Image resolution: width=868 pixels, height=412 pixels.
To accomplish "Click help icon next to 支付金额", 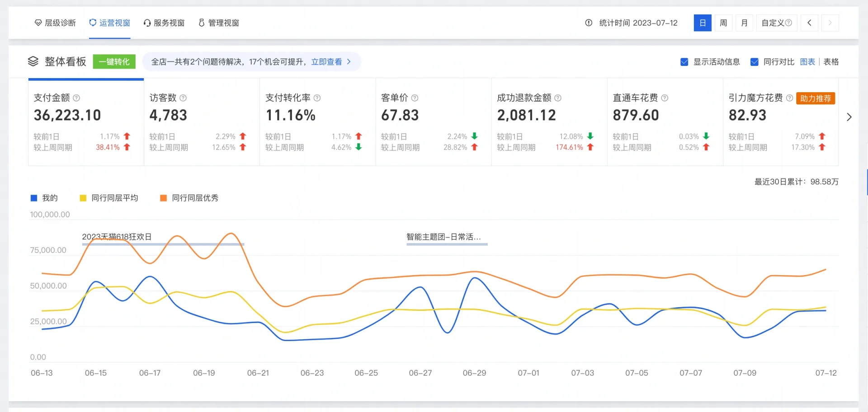I will click(x=76, y=98).
